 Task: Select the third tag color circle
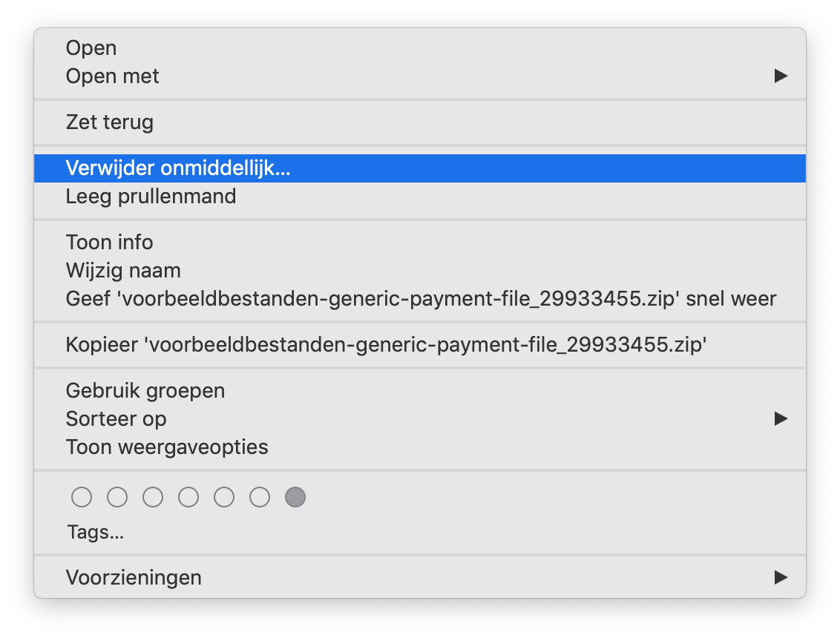point(153,497)
